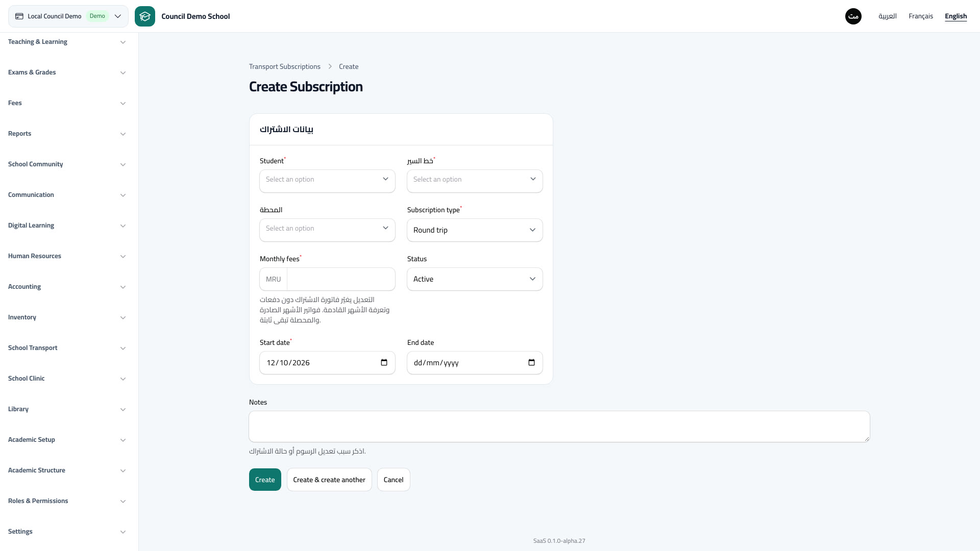Expand Digital Learning sidebar group
The width and height of the screenshot is (980, 551).
point(67,226)
